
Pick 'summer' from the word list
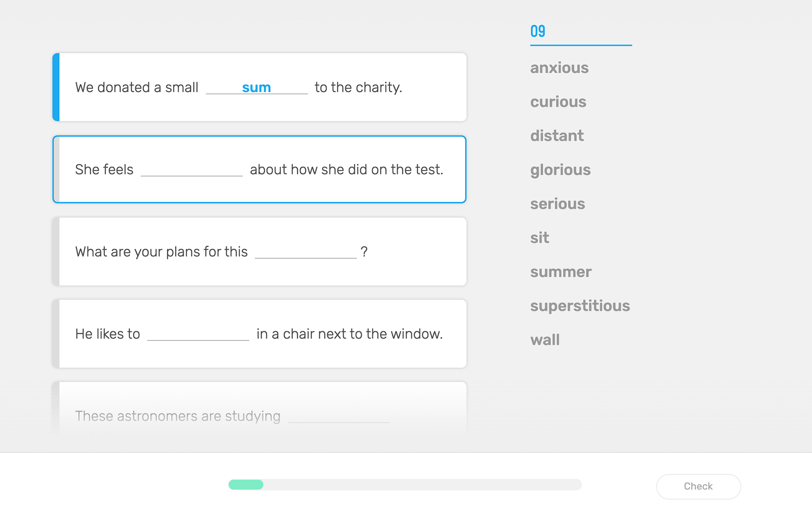point(561,272)
